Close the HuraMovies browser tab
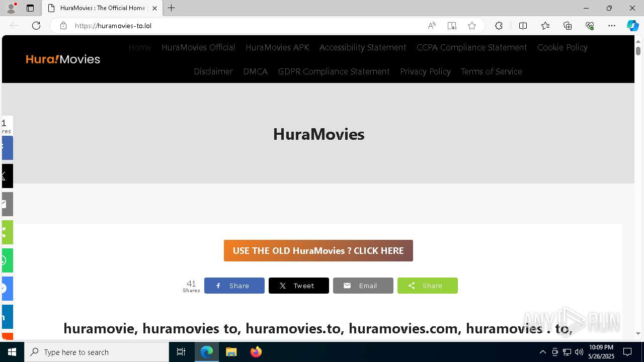Screen dimensions: 644x362 [x=154, y=8]
